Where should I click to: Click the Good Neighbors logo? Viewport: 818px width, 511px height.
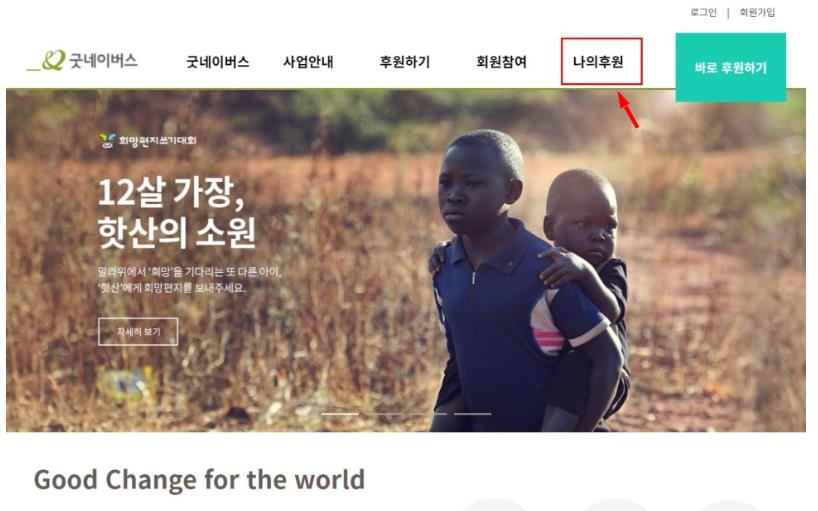(x=82, y=60)
